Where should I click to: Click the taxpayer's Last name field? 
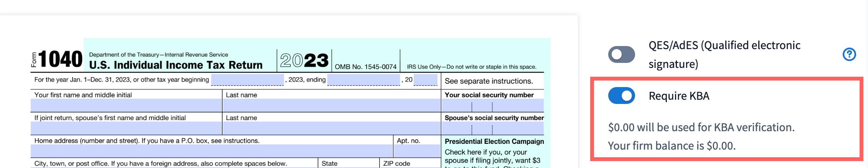tap(332, 105)
